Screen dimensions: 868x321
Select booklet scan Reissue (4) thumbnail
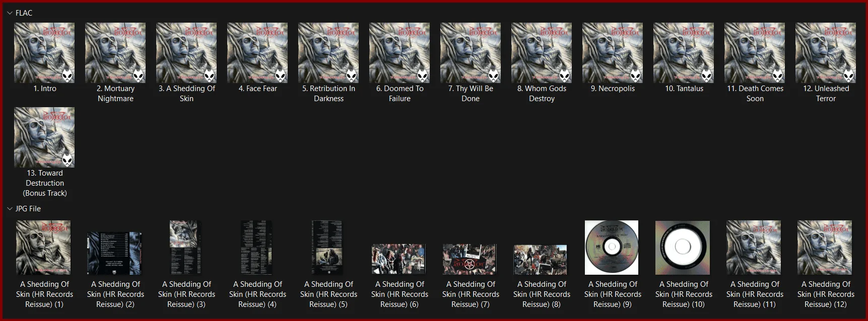[256, 248]
